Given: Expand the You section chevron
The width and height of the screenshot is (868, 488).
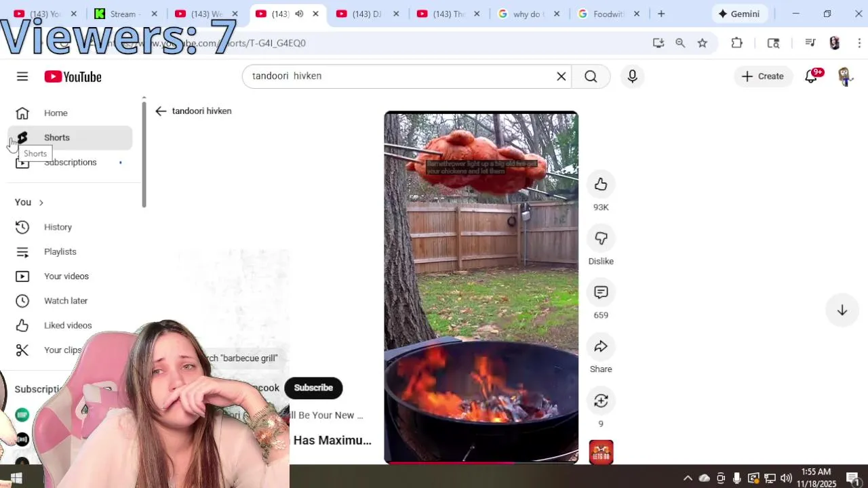Looking at the screenshot, I should (x=41, y=203).
